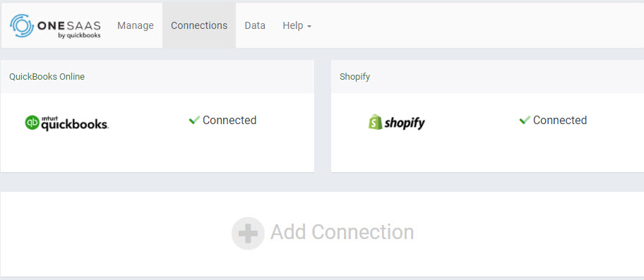This screenshot has width=644, height=280.
Task: Click the Help caret arrow
Action: pyautogui.click(x=309, y=27)
